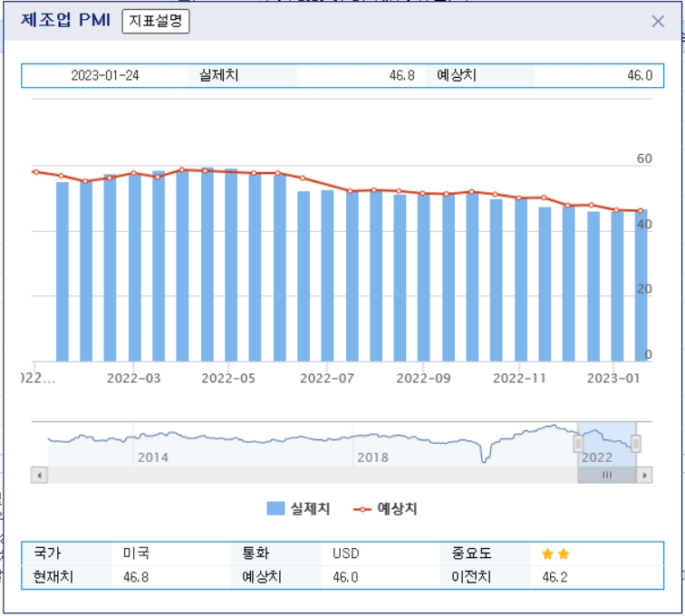Click the 2022-07 x-axis label
Image resolution: width=685 pixels, height=616 pixels.
coord(327,378)
